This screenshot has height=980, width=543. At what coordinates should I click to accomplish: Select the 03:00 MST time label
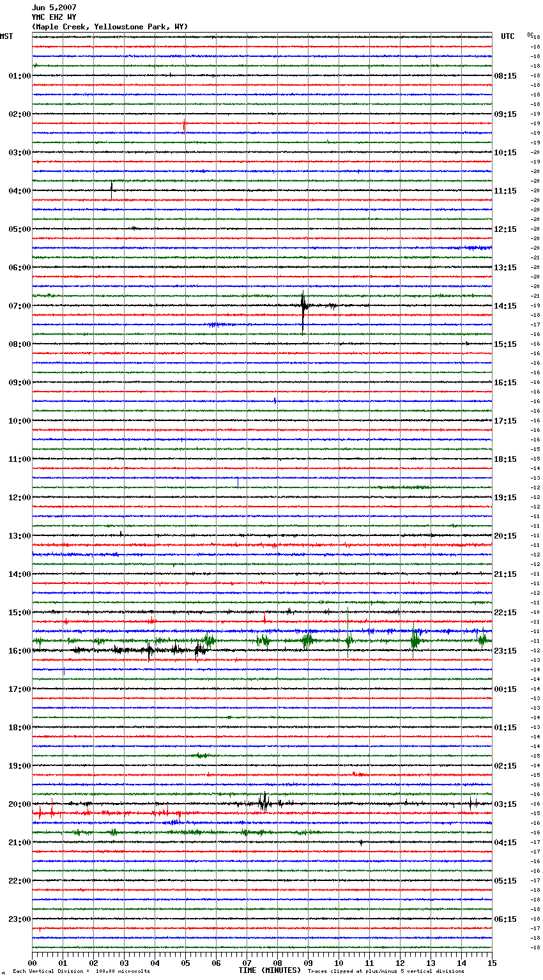point(20,153)
